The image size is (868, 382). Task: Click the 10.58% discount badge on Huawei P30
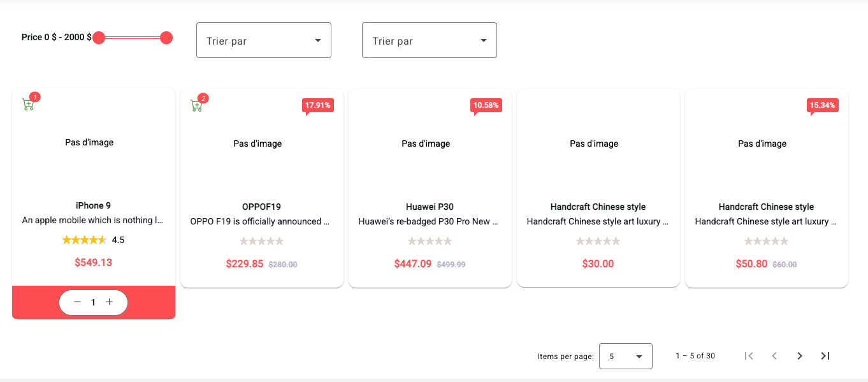coord(486,105)
